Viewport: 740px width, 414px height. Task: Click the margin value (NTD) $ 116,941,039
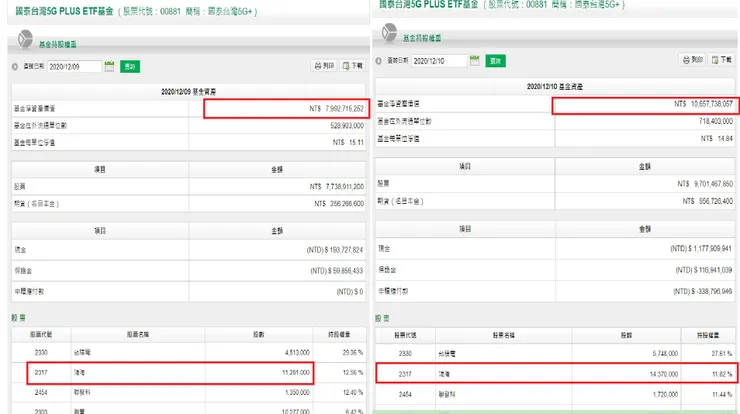pos(704,270)
